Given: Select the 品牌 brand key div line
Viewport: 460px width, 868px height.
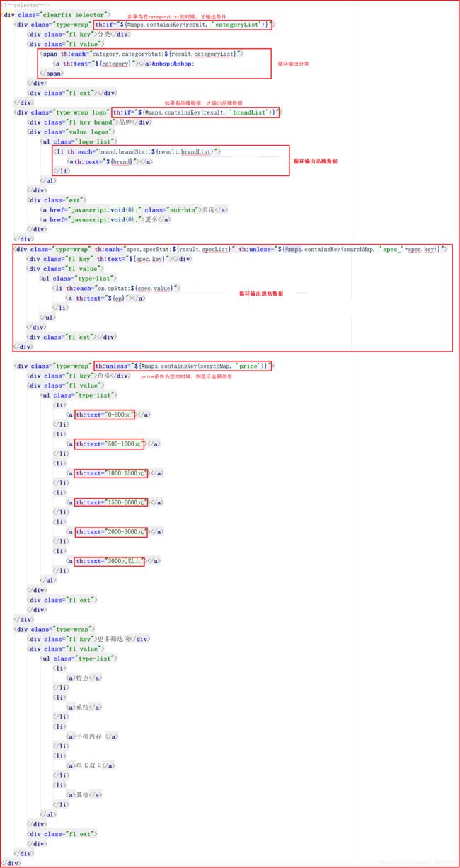Looking at the screenshot, I should pyautogui.click(x=89, y=122).
